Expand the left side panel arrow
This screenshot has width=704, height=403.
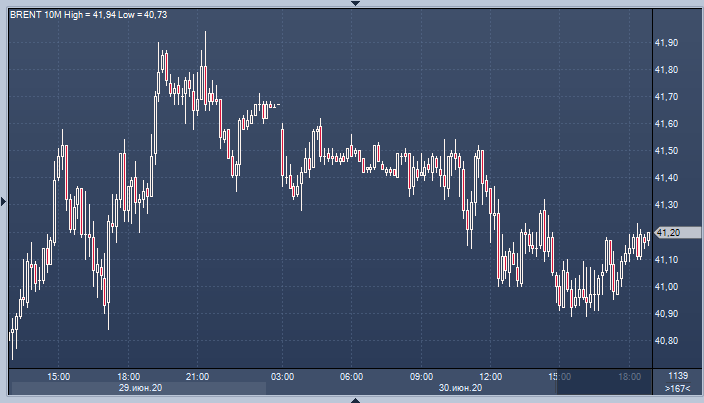pyautogui.click(x=4, y=202)
